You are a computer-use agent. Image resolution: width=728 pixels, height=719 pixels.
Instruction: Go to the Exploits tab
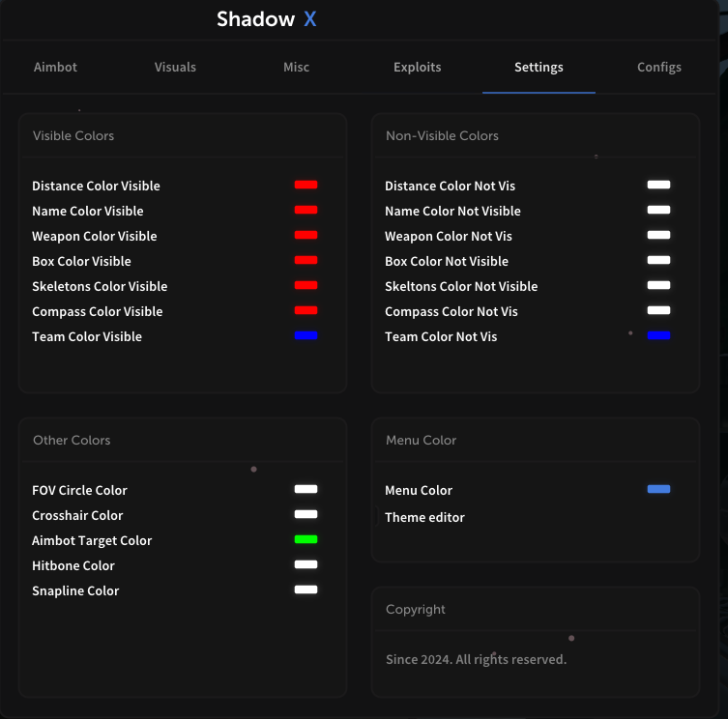(417, 68)
